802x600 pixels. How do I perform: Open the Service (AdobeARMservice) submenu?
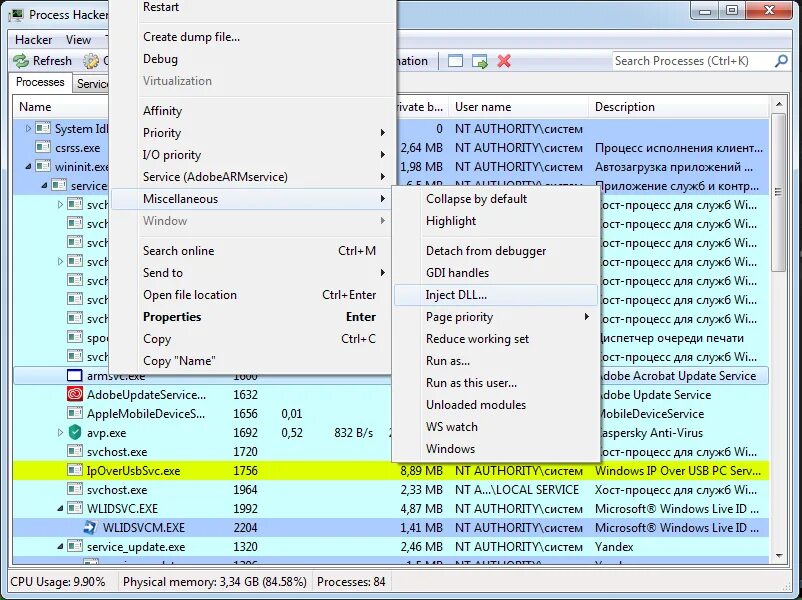[x=253, y=177]
